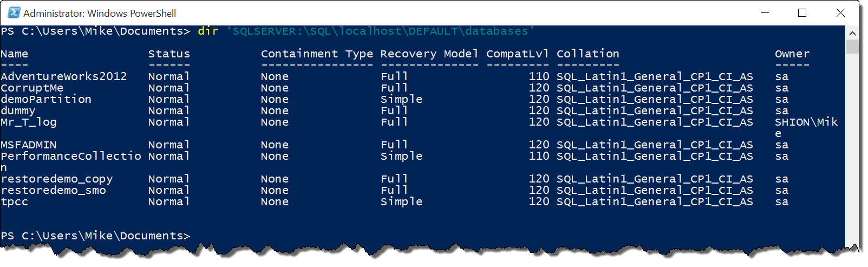The width and height of the screenshot is (868, 267).
Task: Maximize the PowerShell window
Action: [802, 12]
